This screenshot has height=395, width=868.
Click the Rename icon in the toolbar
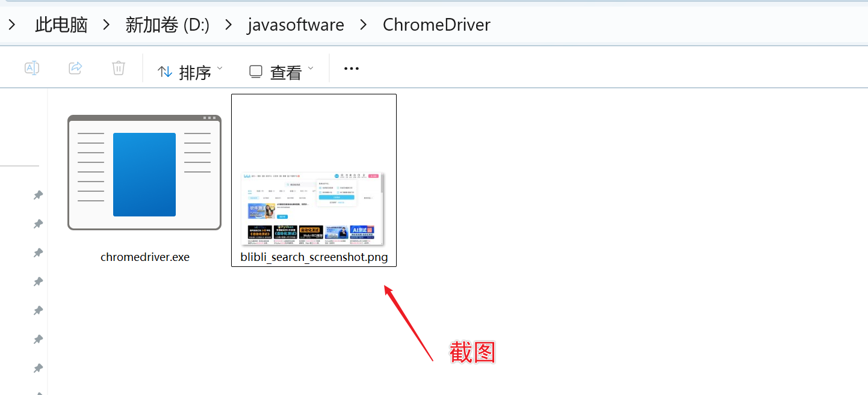point(32,68)
